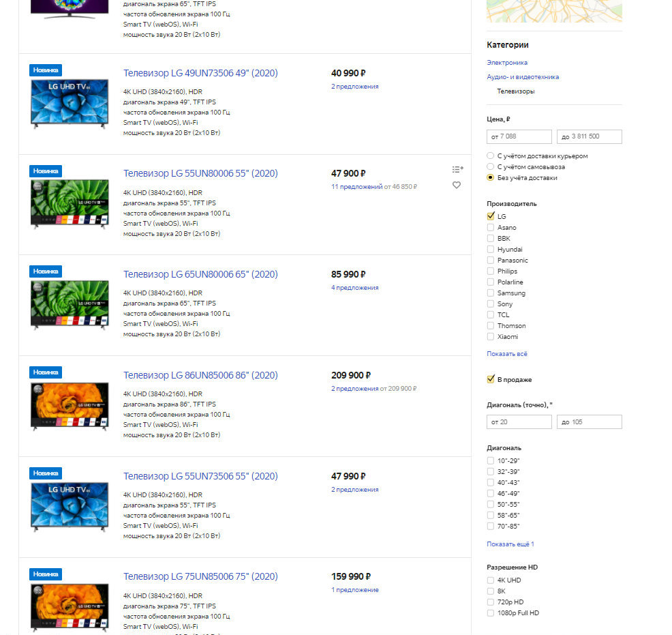Open the Телевизор LG 65UN80006 65" title link
Viewport: 672px width, 635px height.
(200, 274)
